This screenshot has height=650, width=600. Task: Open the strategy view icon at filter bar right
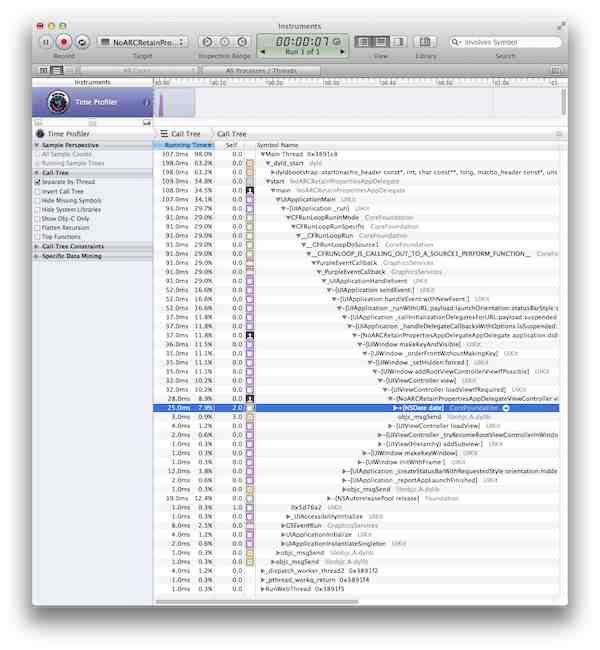pyautogui.click(x=556, y=70)
